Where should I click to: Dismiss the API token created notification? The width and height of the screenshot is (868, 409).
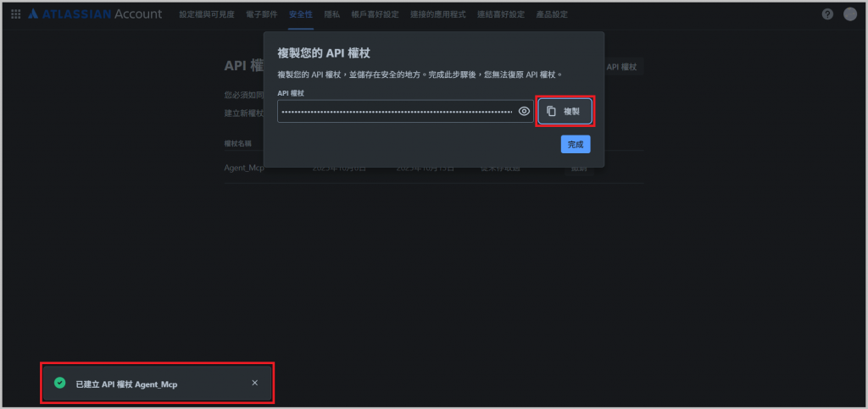point(254,383)
